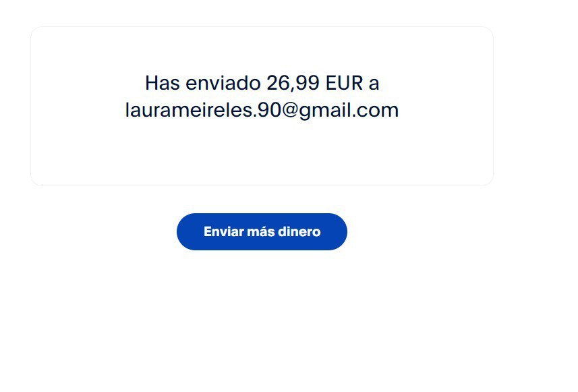Click the empty area of the confirmation card below the email
The height and width of the screenshot is (392, 578).
coord(262,153)
